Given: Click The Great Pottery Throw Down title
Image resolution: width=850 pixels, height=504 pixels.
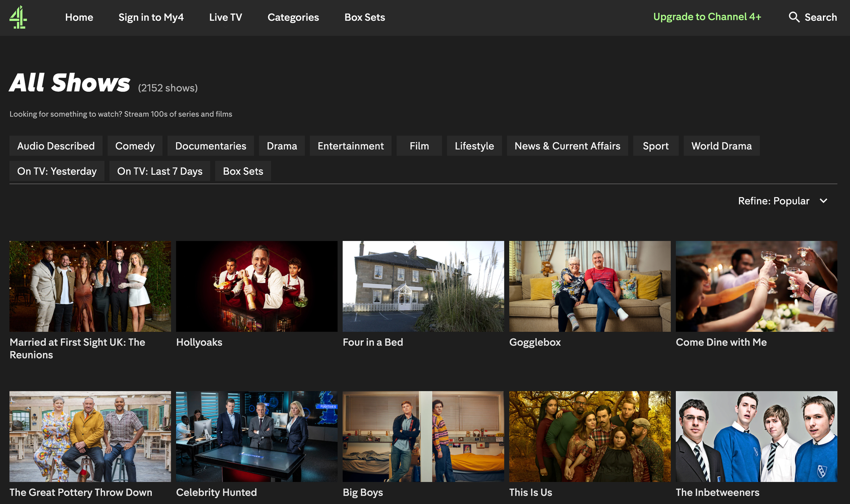Looking at the screenshot, I should click(x=81, y=492).
